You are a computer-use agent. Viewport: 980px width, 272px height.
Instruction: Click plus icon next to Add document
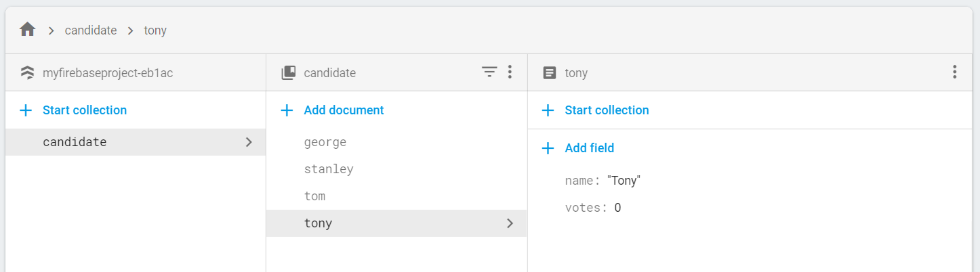point(287,110)
